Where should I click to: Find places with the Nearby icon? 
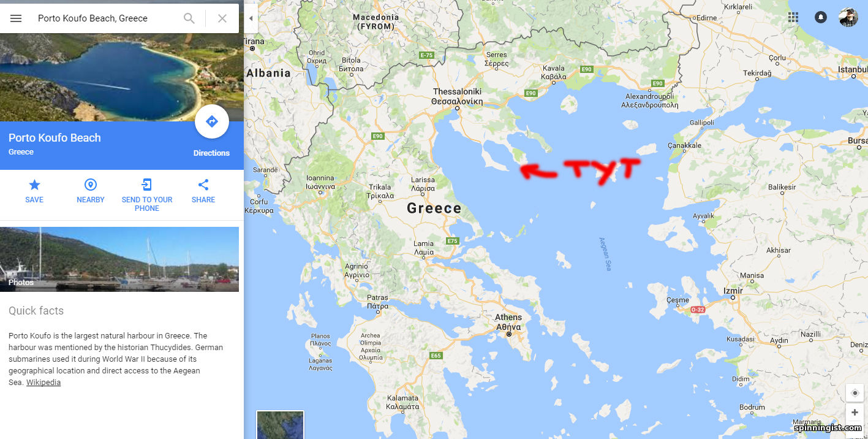pos(91,185)
